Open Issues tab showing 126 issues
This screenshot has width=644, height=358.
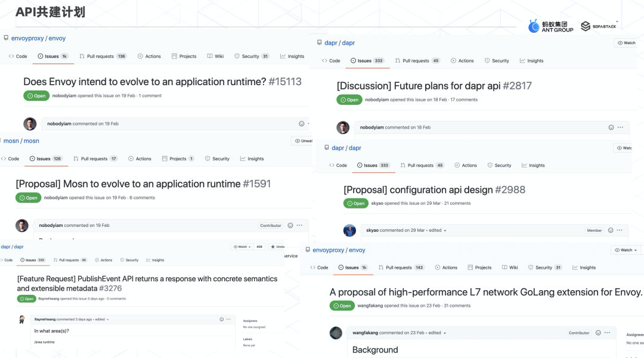pos(49,159)
